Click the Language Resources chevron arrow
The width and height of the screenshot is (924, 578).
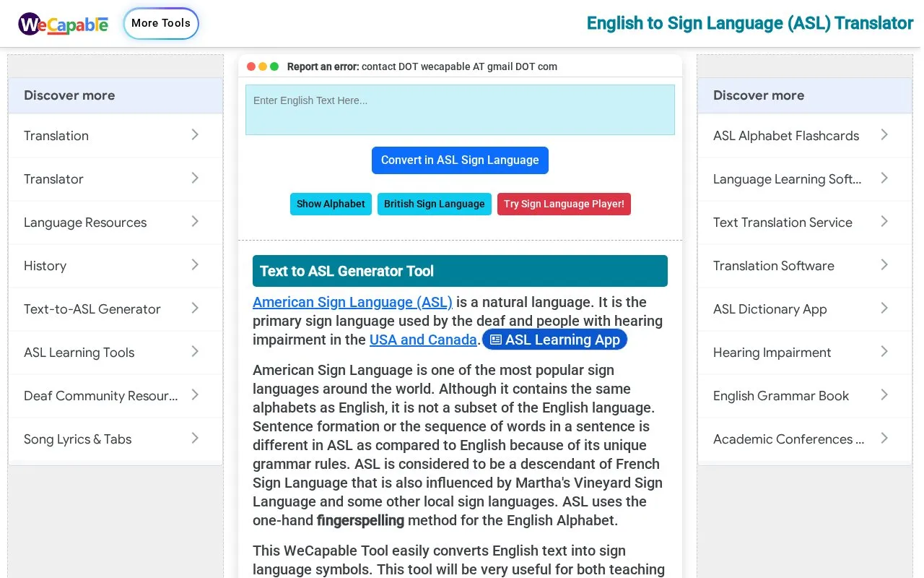195,221
